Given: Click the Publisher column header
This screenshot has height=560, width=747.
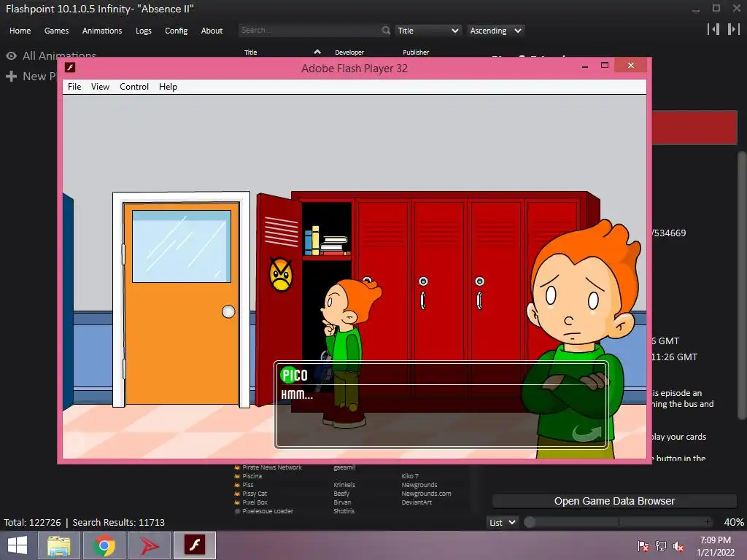Looking at the screenshot, I should pyautogui.click(x=416, y=52).
